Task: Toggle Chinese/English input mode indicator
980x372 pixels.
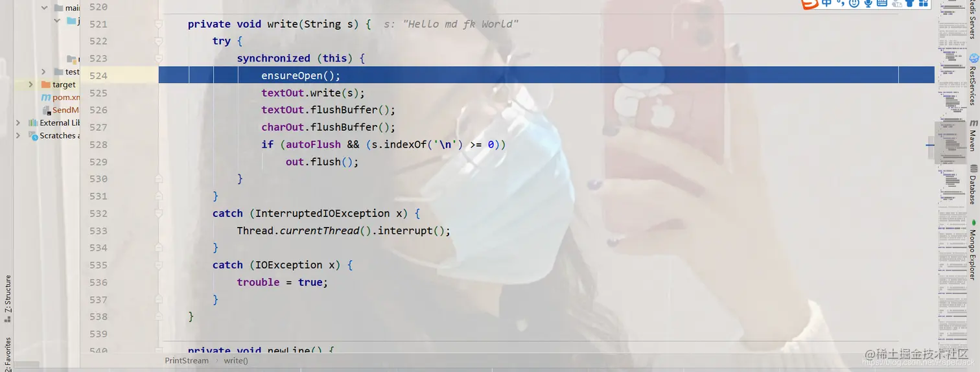Action: 826,3
